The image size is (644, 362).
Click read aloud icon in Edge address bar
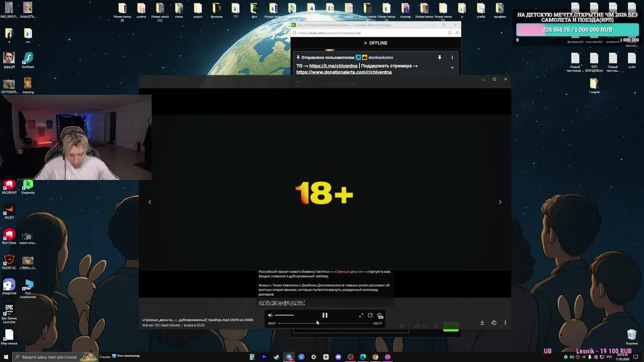[456, 33]
